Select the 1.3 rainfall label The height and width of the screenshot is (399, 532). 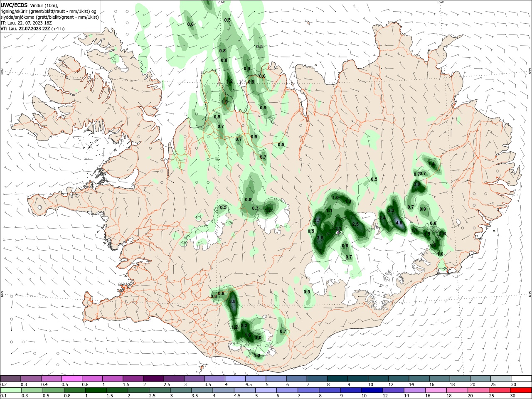point(348,202)
